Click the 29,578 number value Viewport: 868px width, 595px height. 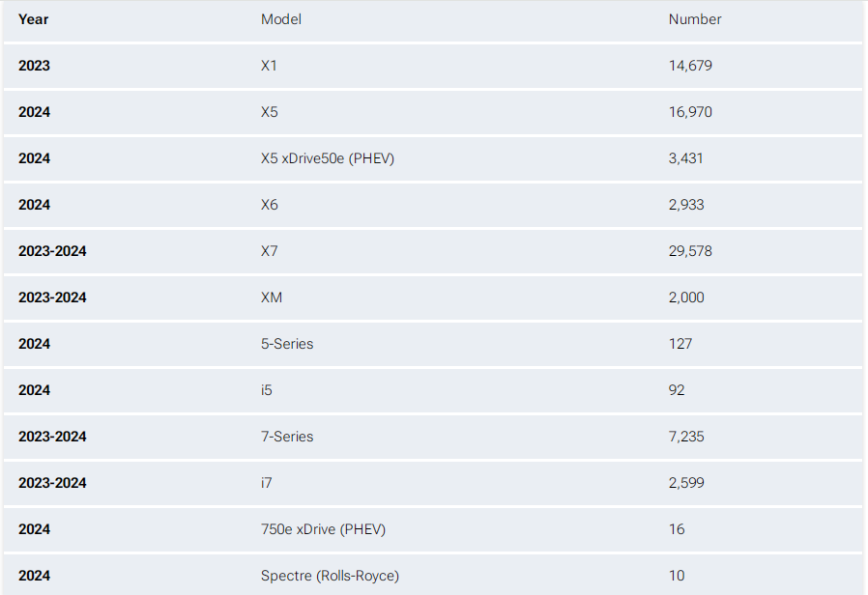click(690, 251)
